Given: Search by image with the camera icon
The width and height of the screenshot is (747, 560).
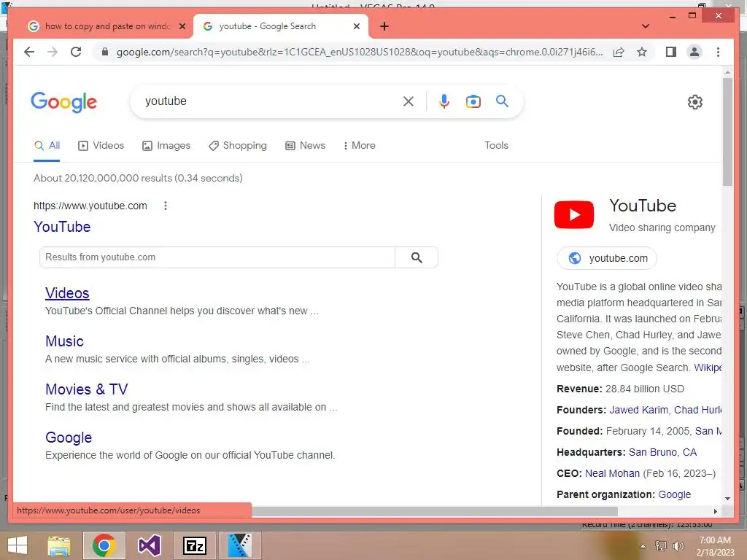Looking at the screenshot, I should tap(473, 101).
